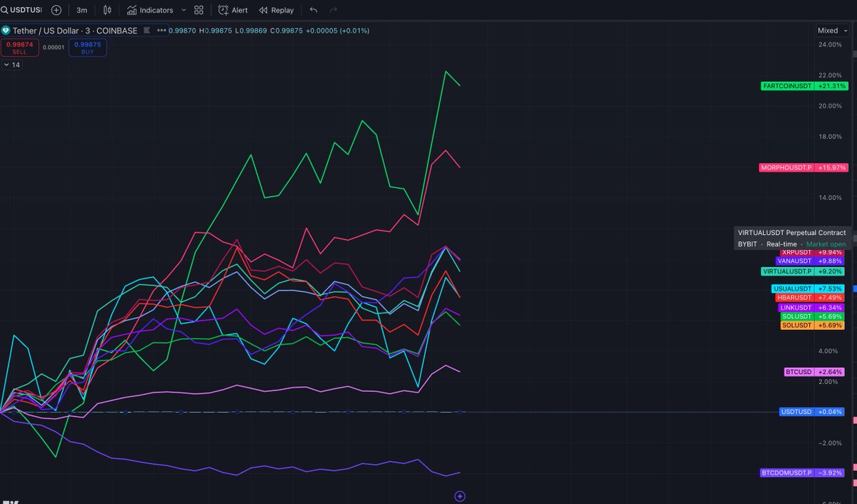857x504 pixels.
Task: Click the BTCUSD +2.64% price label
Action: click(815, 372)
